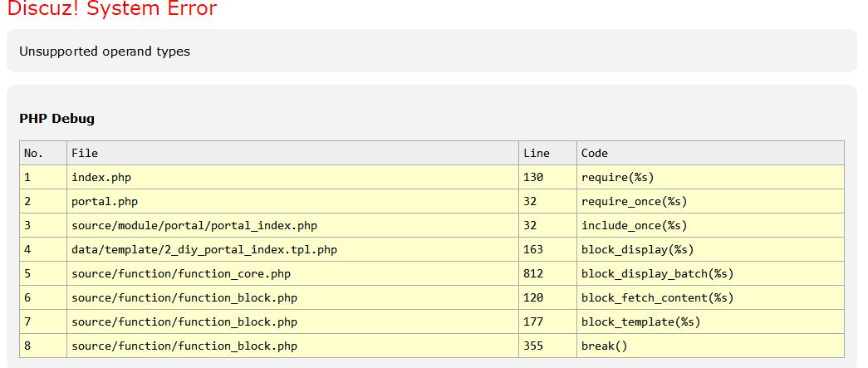Click the 'PHP Debug' section heading
868x368 pixels.
[56, 119]
